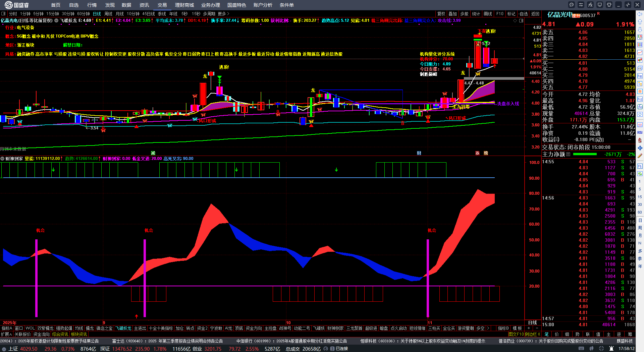
Task: Click the minus button to remove indicator pane
Action: 537,328
